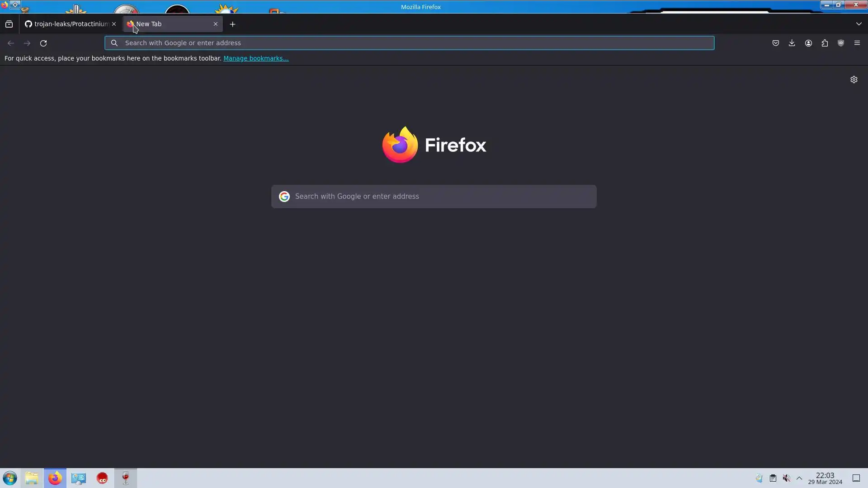Open the Extensions puzzle icon
Viewport: 868px width, 488px height.
pyautogui.click(x=825, y=43)
